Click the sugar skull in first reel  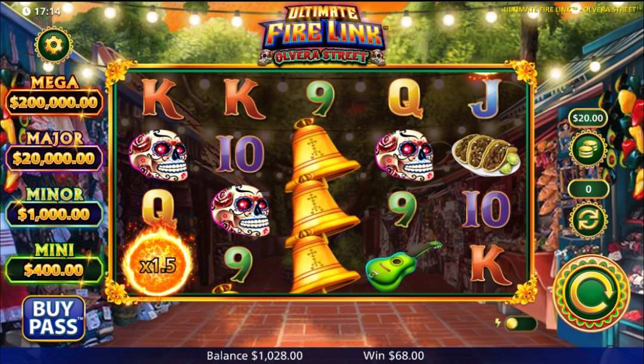tap(159, 155)
